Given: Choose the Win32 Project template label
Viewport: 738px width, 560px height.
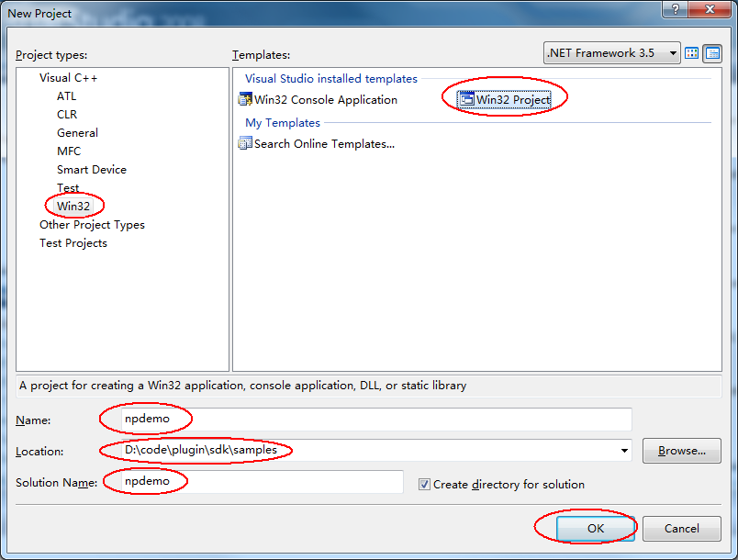Looking at the screenshot, I should pyautogui.click(x=513, y=100).
